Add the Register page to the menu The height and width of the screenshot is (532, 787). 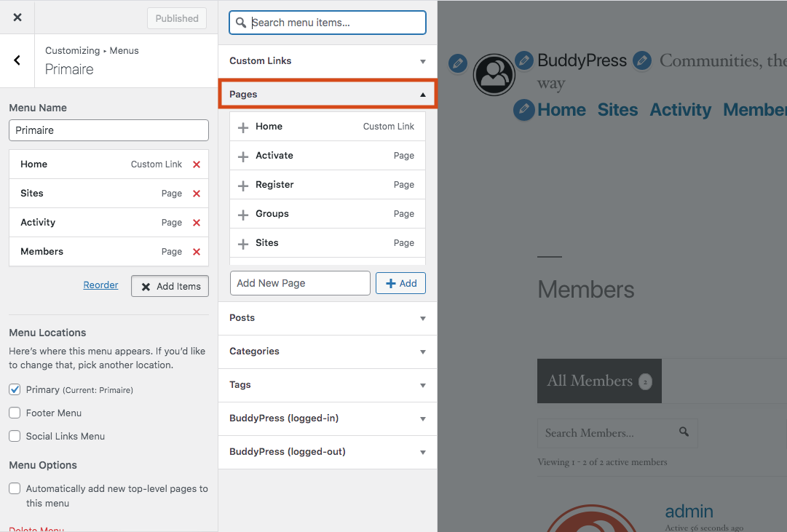[243, 185]
